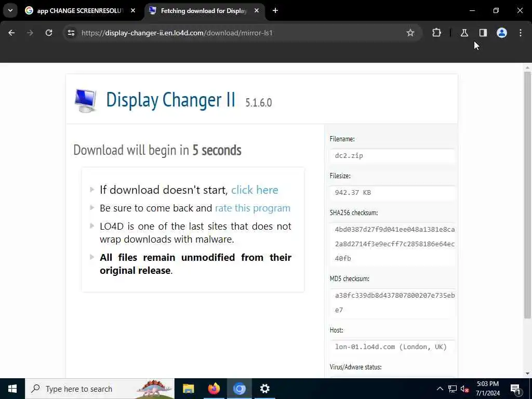Screen dimensions: 532x399
Task: Open the Chrome three-dot menu
Action: (521, 33)
